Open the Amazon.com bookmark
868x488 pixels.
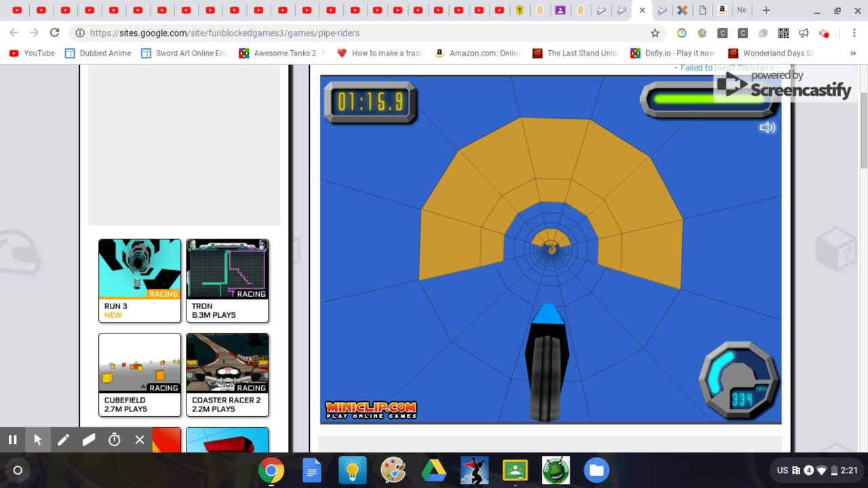[478, 53]
